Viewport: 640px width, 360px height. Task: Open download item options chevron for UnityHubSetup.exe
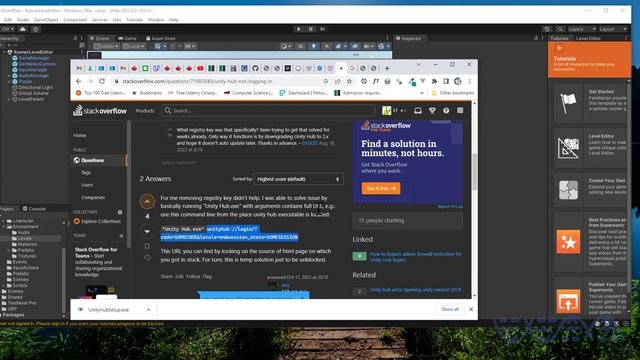point(148,310)
